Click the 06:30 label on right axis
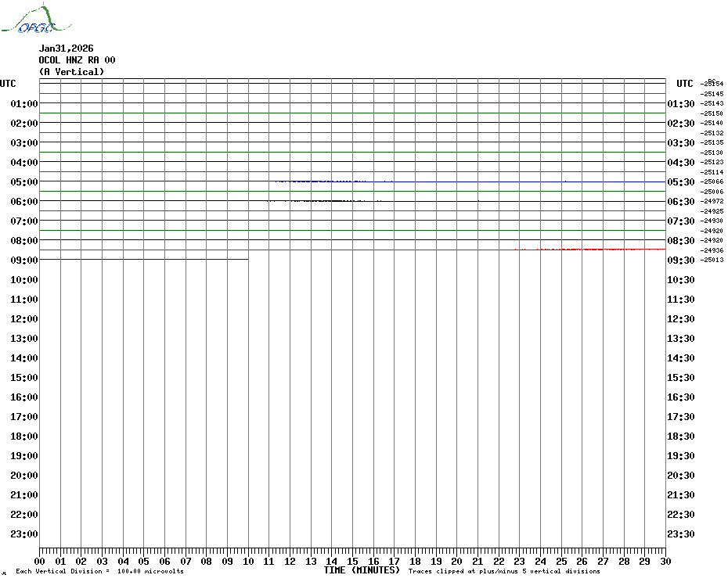Viewport: 728px width, 582px height. point(681,202)
